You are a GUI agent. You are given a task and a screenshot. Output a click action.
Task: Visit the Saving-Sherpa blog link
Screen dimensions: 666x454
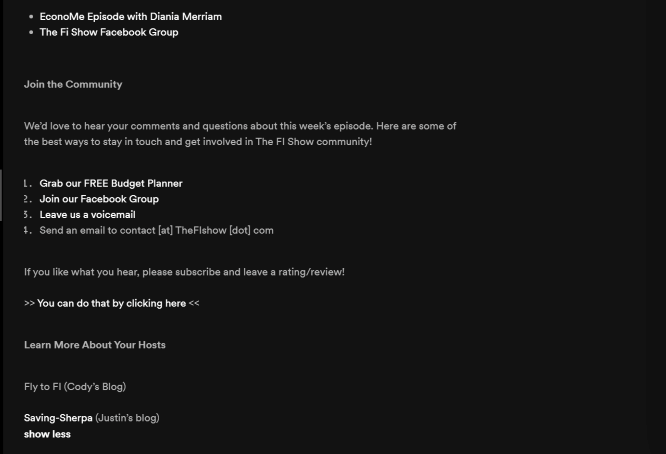click(58, 418)
